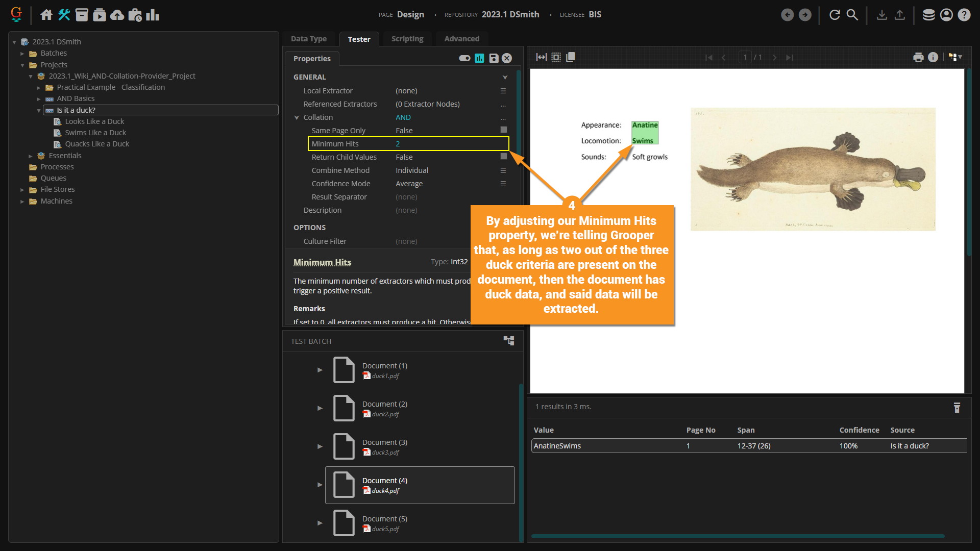The image size is (980, 551).
Task: Click the Design tools wrench icon
Action: coord(64,15)
